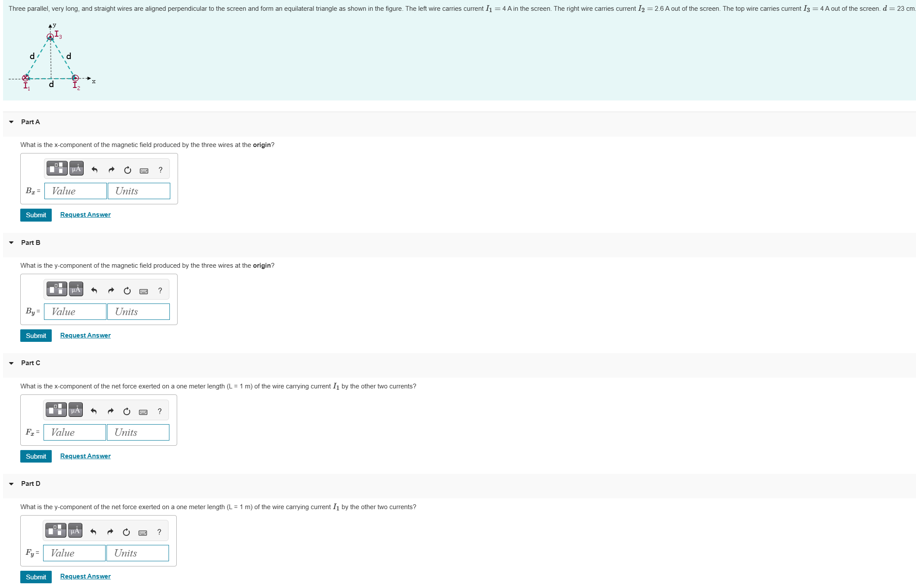Collapse the Part A section
Screen dimensions: 916x588
[x=11, y=122]
